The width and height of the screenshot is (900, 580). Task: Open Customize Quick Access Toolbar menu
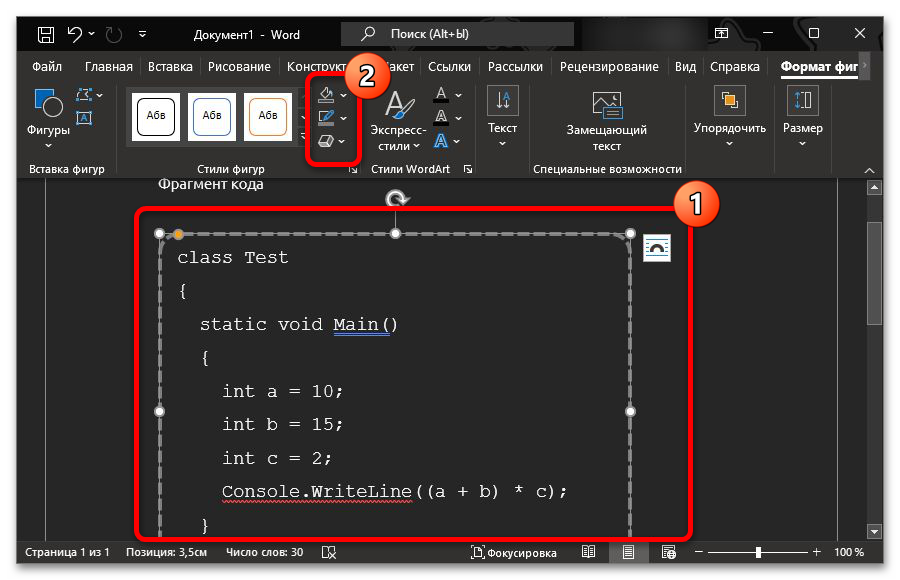pyautogui.click(x=142, y=34)
